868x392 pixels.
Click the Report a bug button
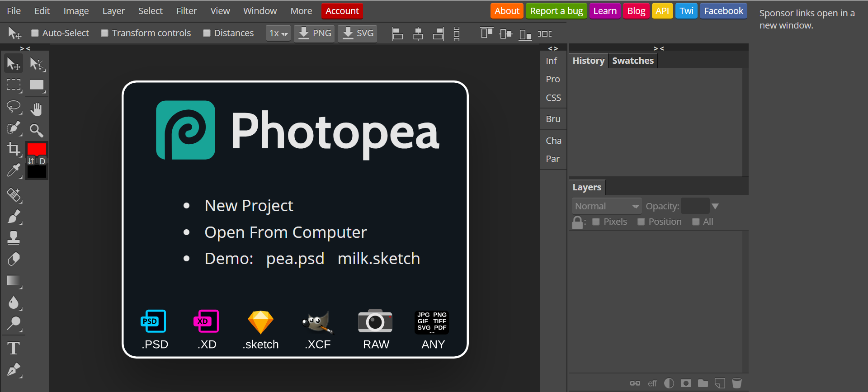tap(557, 11)
